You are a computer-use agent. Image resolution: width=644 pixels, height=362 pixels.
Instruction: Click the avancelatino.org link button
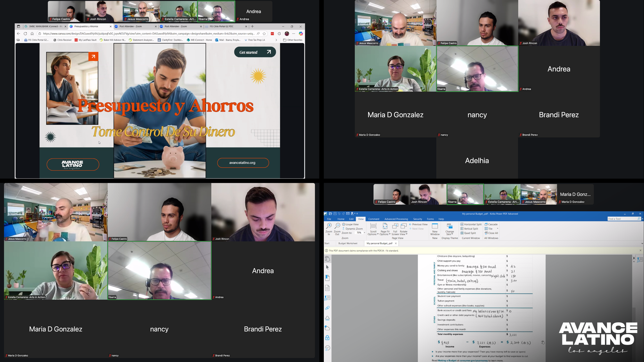pyautogui.click(x=243, y=163)
